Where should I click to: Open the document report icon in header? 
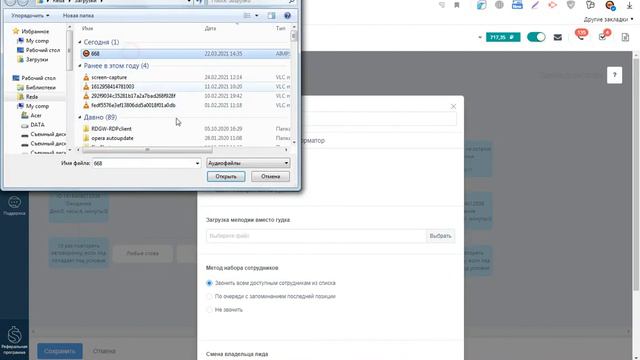point(625,37)
